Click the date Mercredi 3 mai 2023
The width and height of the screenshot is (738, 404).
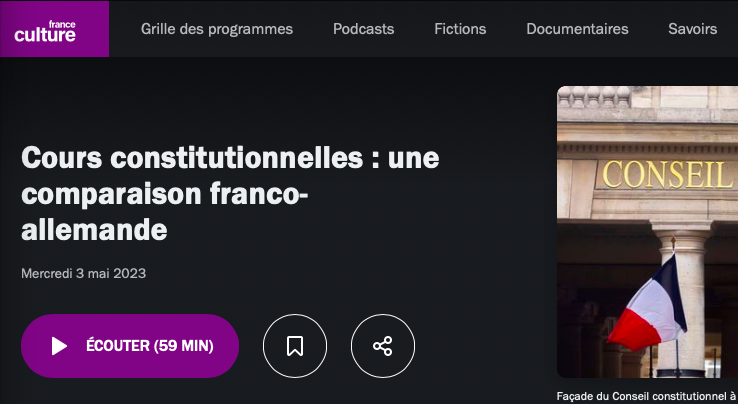click(x=83, y=274)
